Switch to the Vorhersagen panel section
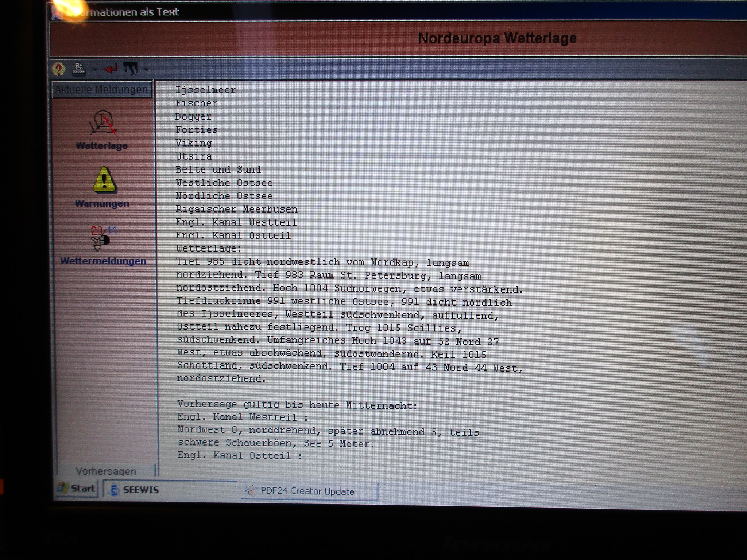Viewport: 747px width, 560px height. (106, 471)
